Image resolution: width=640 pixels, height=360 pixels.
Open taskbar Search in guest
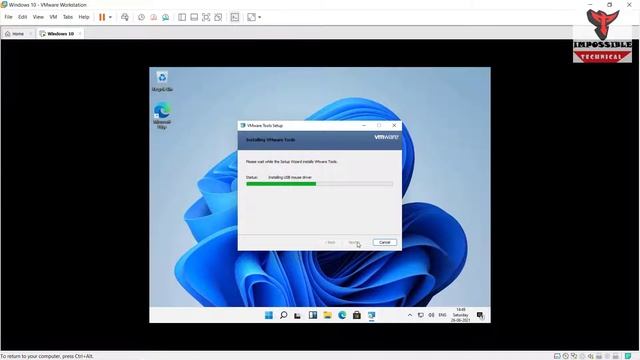click(x=283, y=315)
